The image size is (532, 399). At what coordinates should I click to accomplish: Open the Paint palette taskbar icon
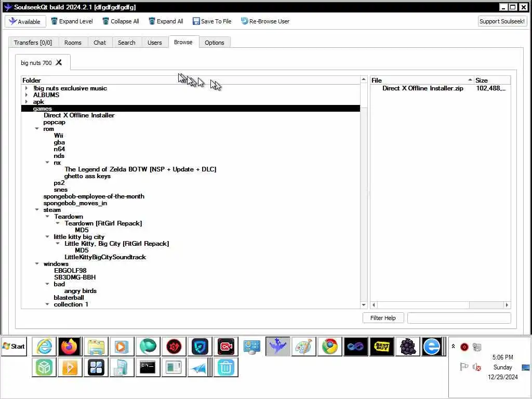coord(303,347)
